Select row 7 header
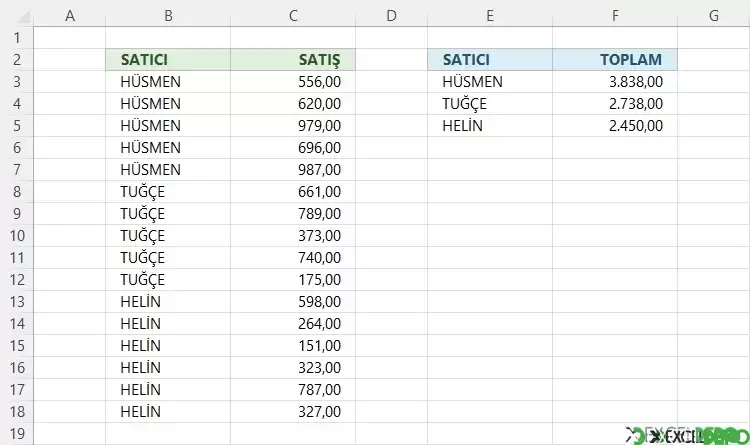 tap(17, 170)
